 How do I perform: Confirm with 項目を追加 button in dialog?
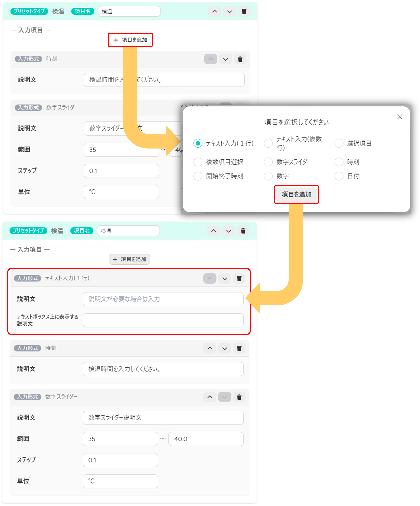296,194
